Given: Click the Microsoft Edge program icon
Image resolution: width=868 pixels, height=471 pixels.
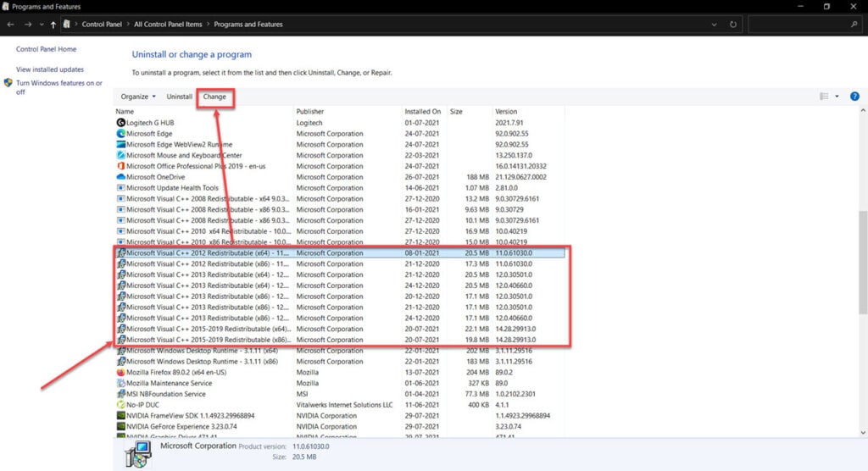Looking at the screenshot, I should (120, 133).
